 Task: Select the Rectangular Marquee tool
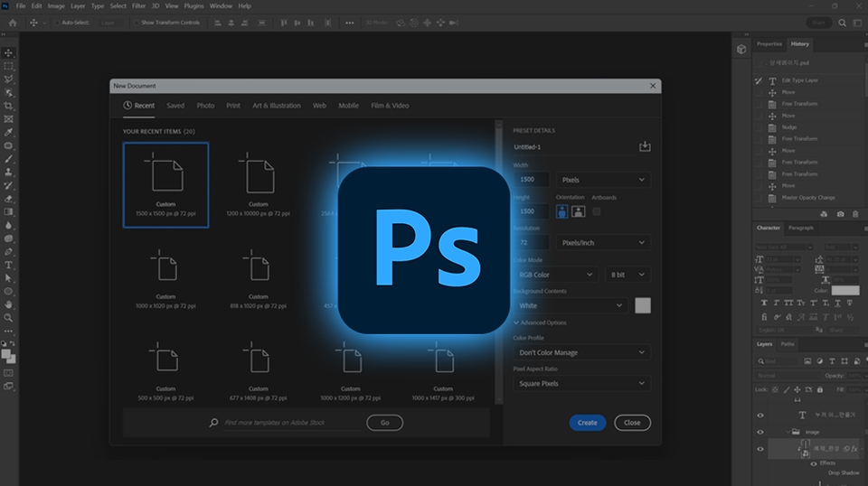pyautogui.click(x=8, y=66)
